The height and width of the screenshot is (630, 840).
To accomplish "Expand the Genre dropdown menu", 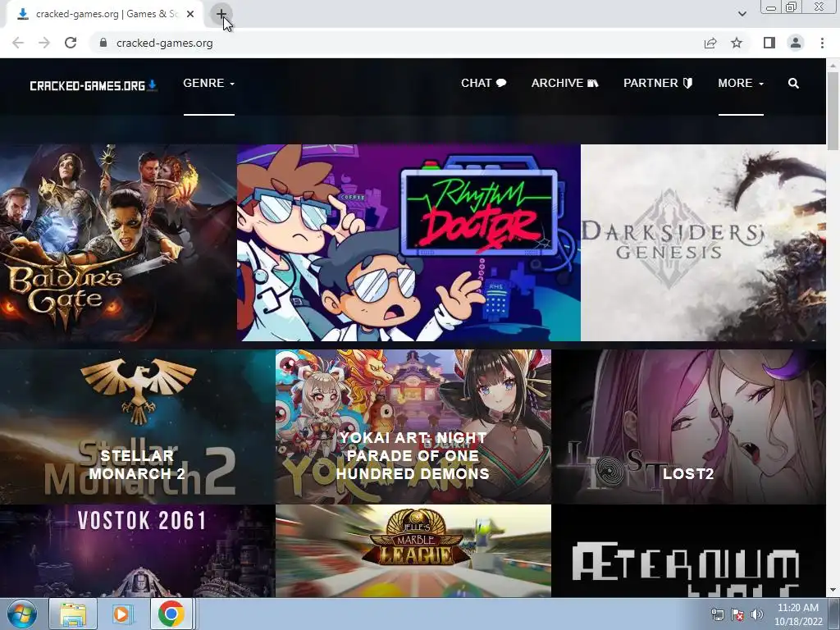I will (x=209, y=83).
